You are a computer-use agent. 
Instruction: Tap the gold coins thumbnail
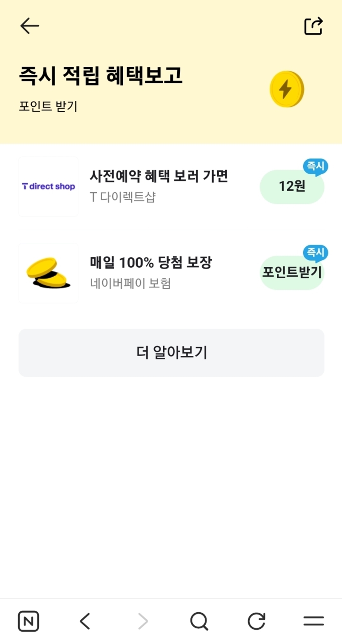[x=49, y=273]
